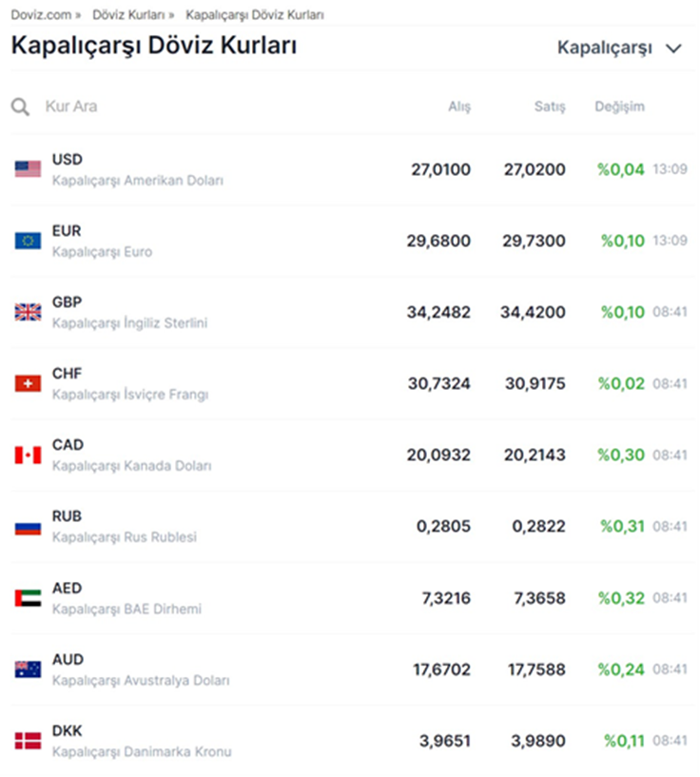
Task: Click the Russian flag icon
Action: click(x=28, y=526)
